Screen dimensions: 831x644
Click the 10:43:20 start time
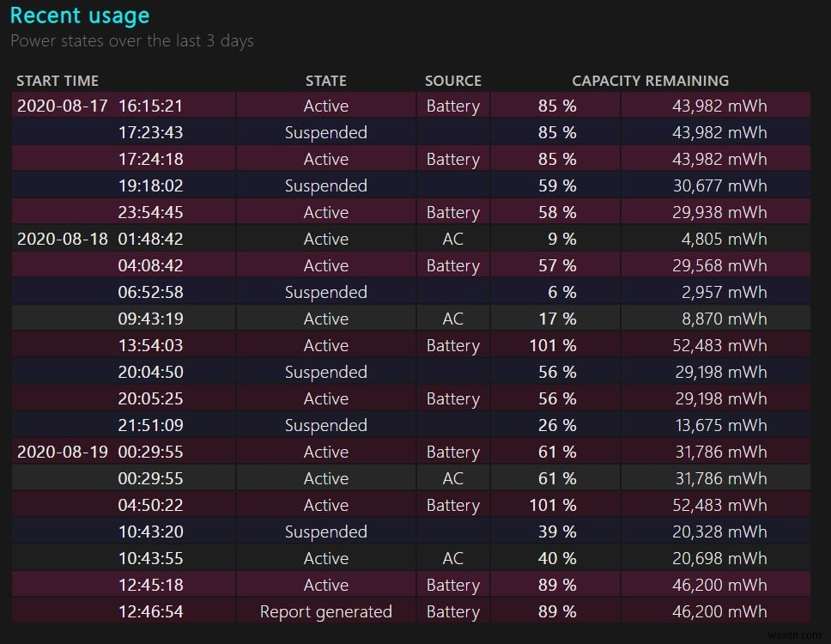tap(150, 532)
